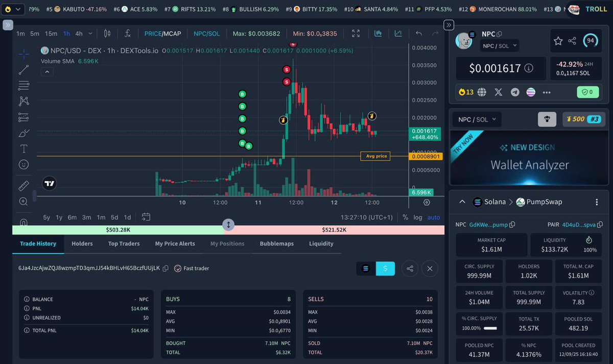Share the NPC token page
The width and height of the screenshot is (613, 364).
[x=572, y=41]
